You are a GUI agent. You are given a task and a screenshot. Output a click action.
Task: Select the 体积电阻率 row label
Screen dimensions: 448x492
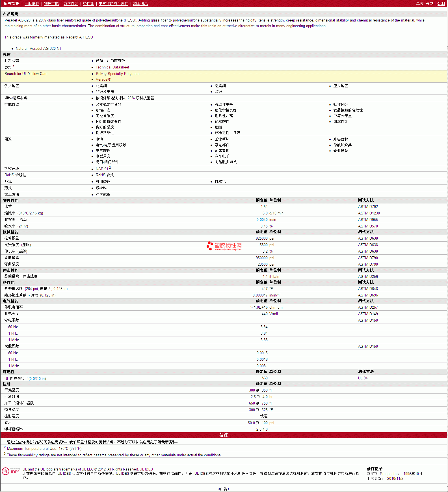pyautogui.click(x=14, y=307)
